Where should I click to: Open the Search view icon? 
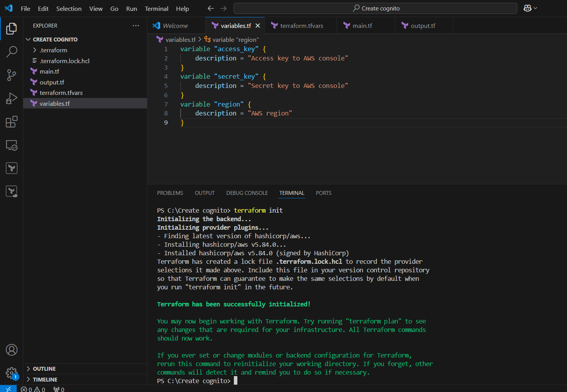click(12, 52)
